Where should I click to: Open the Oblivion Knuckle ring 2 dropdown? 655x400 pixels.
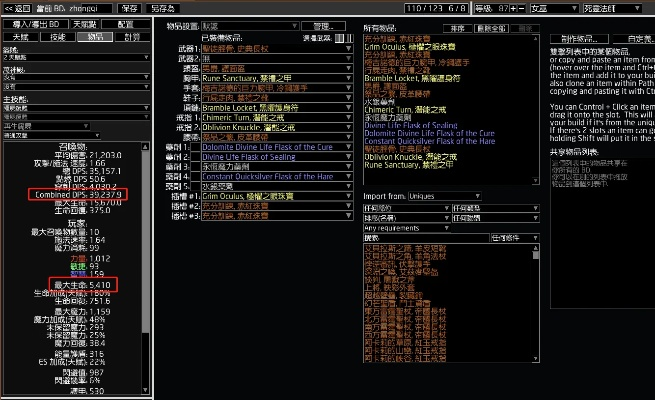click(x=277, y=127)
